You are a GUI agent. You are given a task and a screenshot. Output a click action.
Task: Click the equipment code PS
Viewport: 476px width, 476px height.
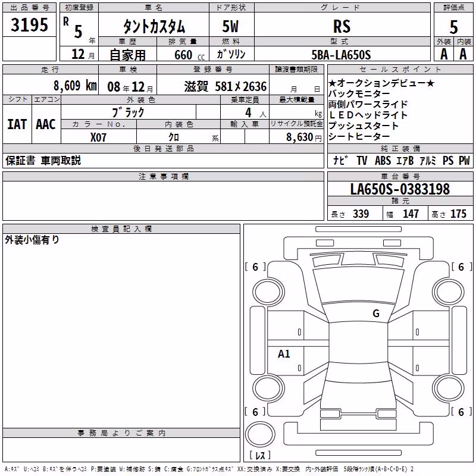tap(448, 161)
